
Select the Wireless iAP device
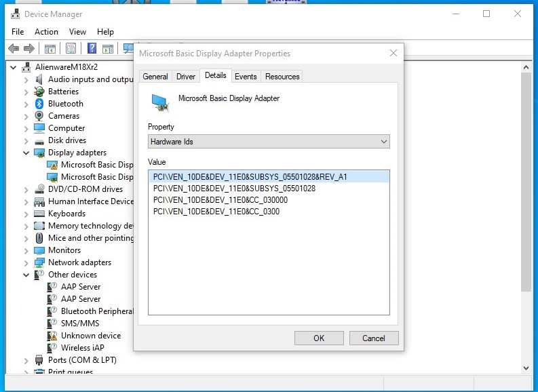coord(82,348)
